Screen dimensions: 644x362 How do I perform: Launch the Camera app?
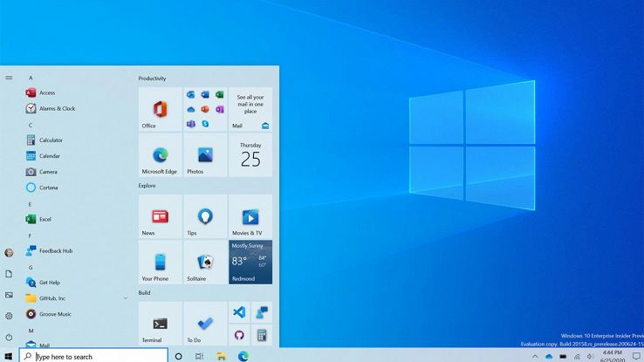76,172
